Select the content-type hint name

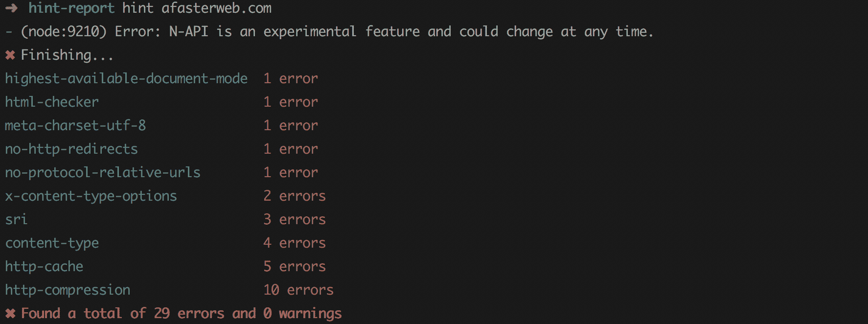(x=52, y=243)
